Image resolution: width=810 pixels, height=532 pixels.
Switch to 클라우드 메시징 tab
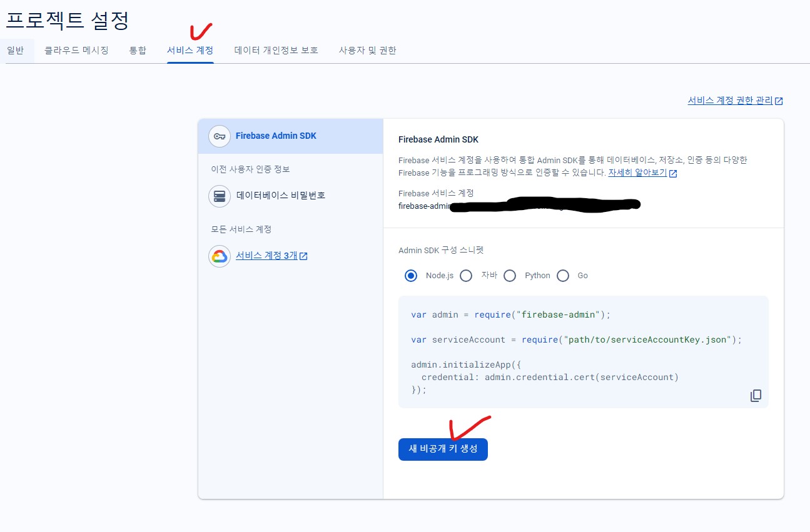[76, 51]
